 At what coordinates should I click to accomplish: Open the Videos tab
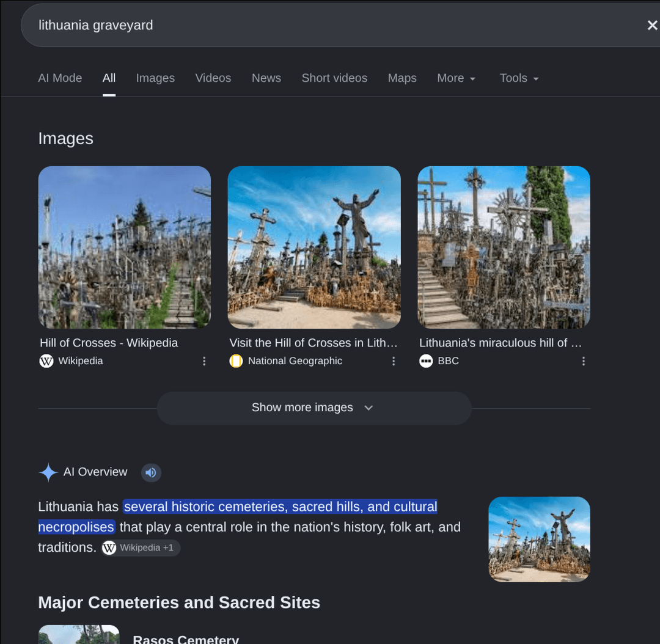coord(213,78)
